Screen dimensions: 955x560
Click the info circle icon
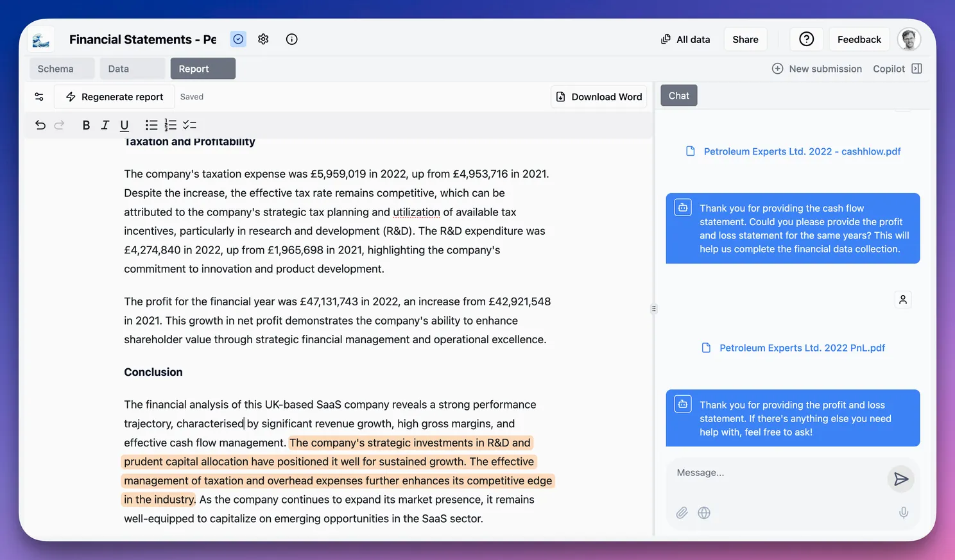click(291, 39)
